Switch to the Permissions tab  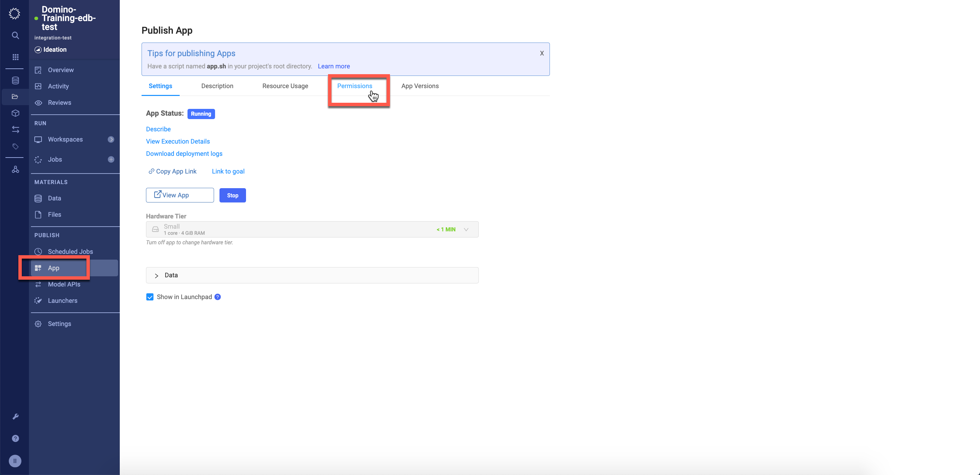[x=355, y=86]
